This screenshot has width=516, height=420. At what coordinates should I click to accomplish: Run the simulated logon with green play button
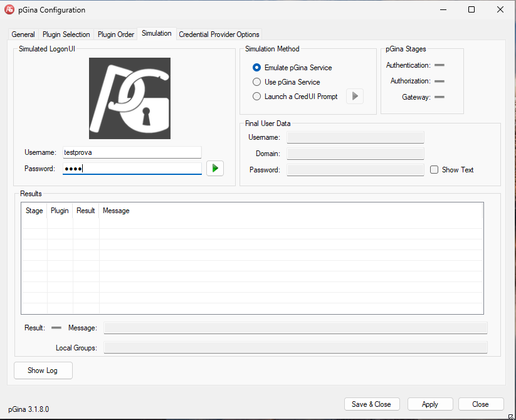[215, 169]
